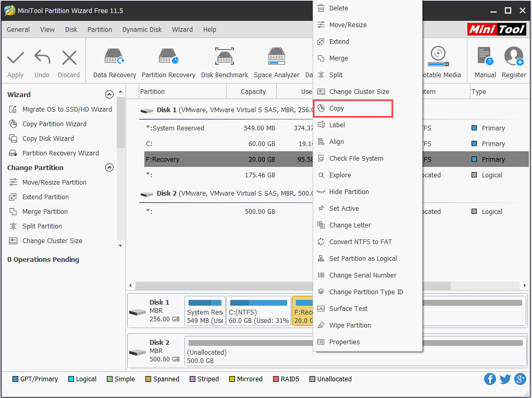The height and width of the screenshot is (398, 532).
Task: Choose Convert NTFS to FAT
Action: [x=367, y=242]
